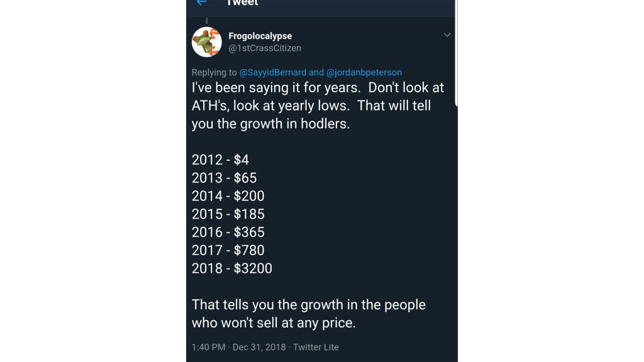The image size is (644, 362).
Task: Click the "That tells you the growth" paragraph
Action: click(308, 314)
